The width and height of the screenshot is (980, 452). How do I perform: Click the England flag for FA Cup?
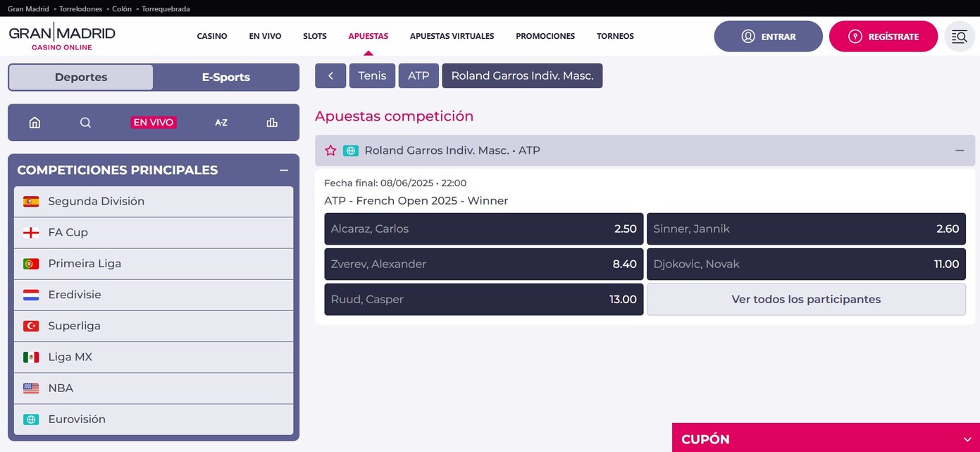point(31,233)
